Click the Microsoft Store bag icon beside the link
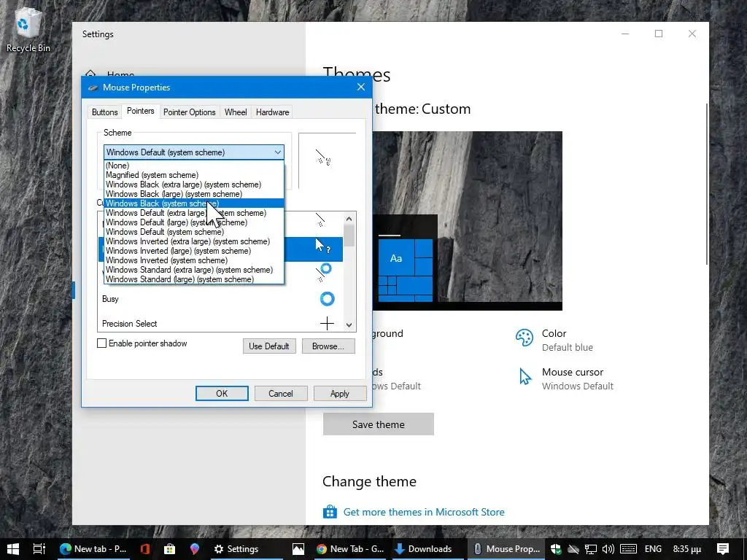 pyautogui.click(x=330, y=511)
